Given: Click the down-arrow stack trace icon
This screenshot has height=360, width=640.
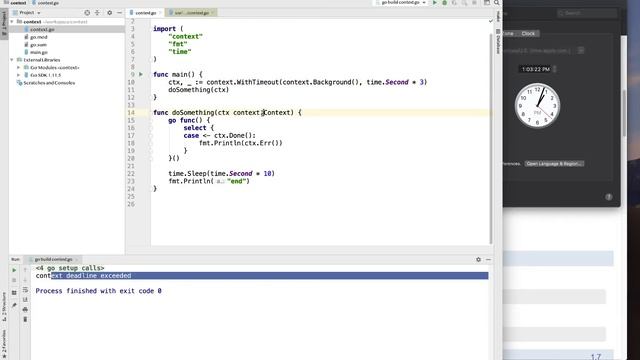Looking at the screenshot, I should pyautogui.click(x=25, y=280).
